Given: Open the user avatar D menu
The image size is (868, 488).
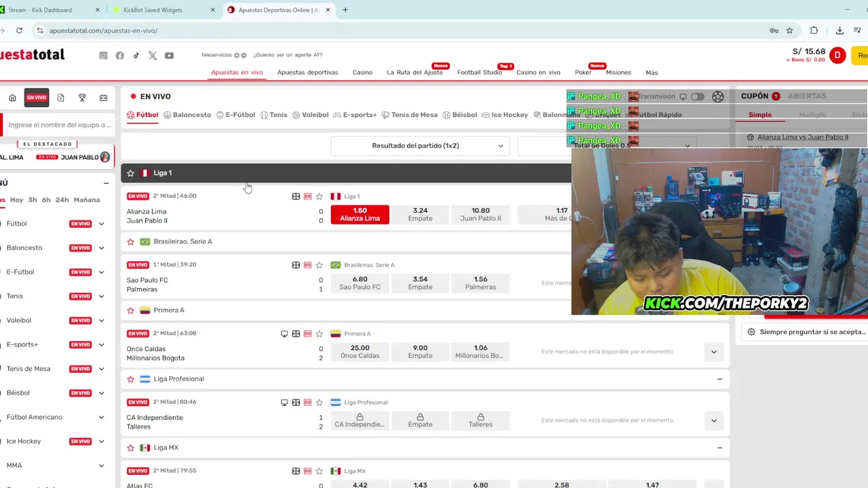Looking at the screenshot, I should click(x=837, y=56).
